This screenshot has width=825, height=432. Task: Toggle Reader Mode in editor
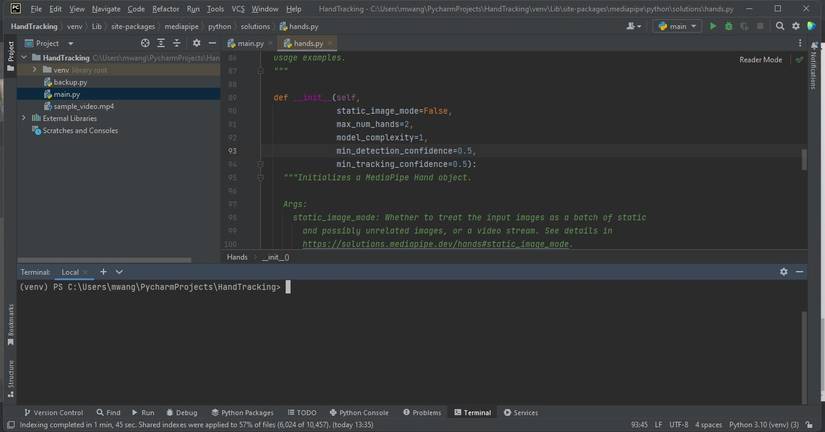point(760,60)
